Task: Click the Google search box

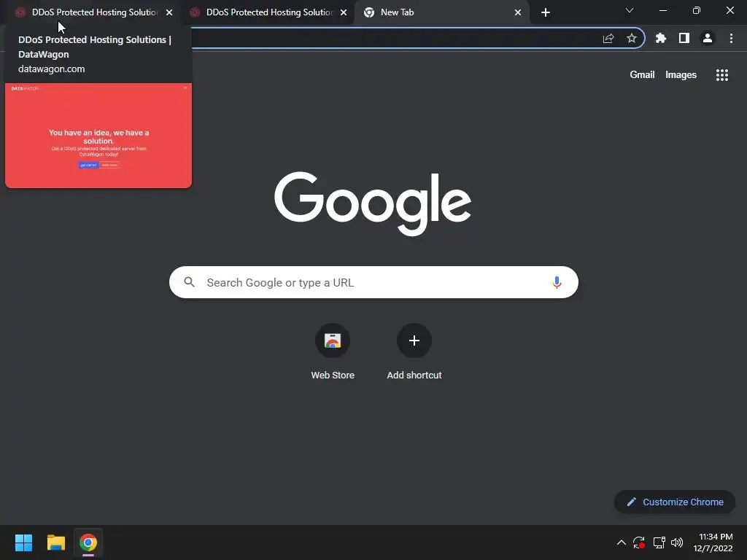Action: (x=373, y=282)
